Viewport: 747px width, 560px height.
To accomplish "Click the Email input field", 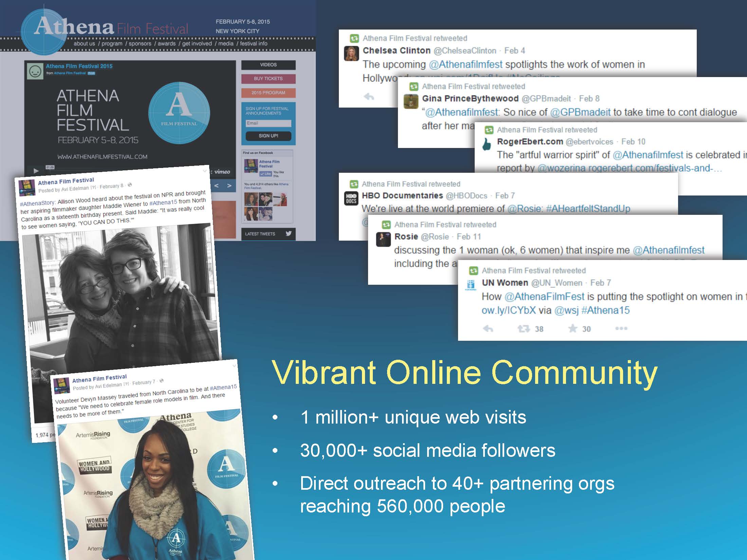I will click(268, 123).
